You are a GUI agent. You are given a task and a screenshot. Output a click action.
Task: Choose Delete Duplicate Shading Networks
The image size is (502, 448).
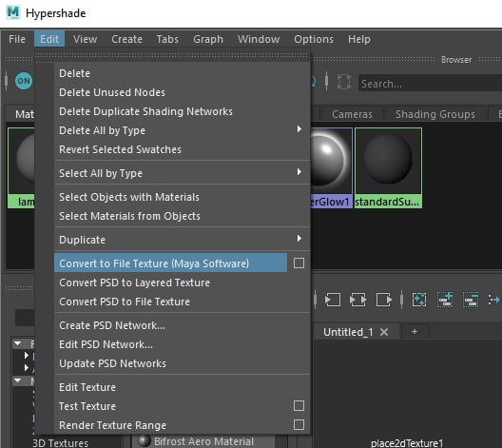tap(183, 111)
